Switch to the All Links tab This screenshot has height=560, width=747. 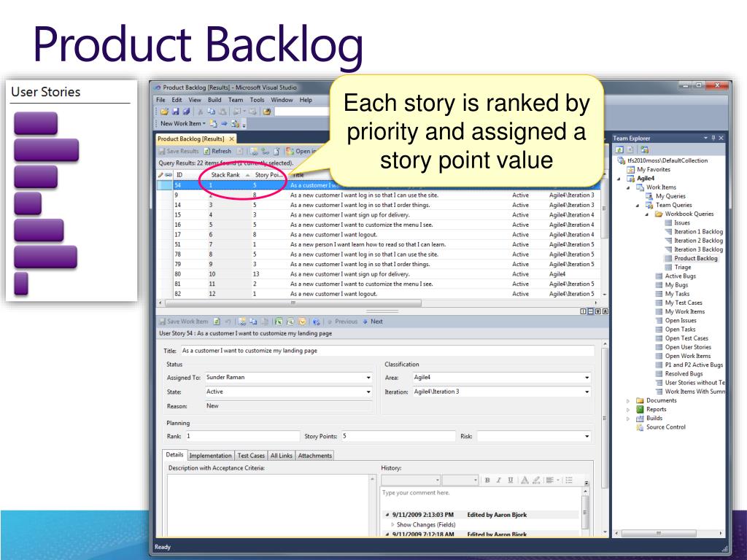click(281, 456)
